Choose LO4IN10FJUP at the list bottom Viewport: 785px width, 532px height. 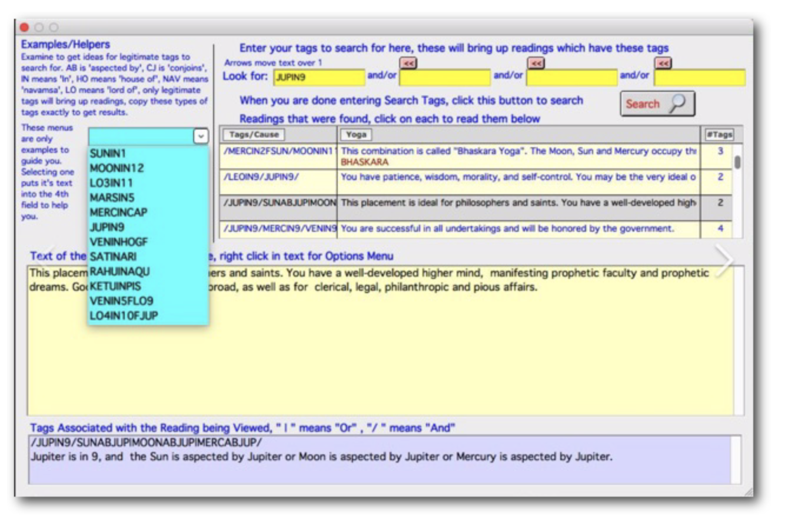pyautogui.click(x=124, y=315)
